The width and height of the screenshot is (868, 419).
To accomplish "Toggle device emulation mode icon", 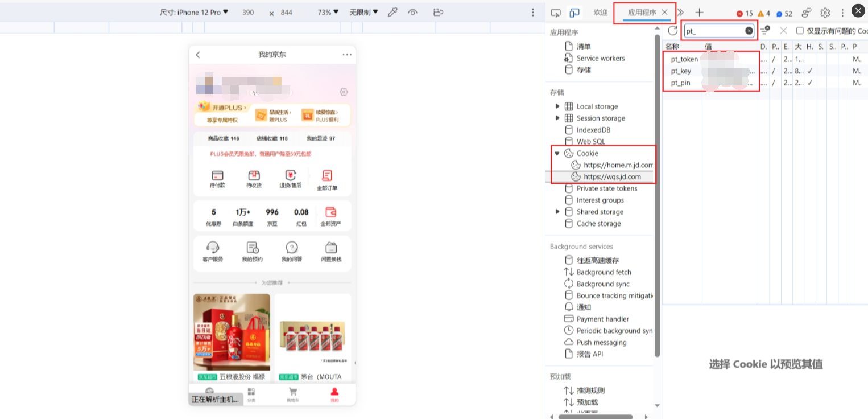I will [x=575, y=13].
